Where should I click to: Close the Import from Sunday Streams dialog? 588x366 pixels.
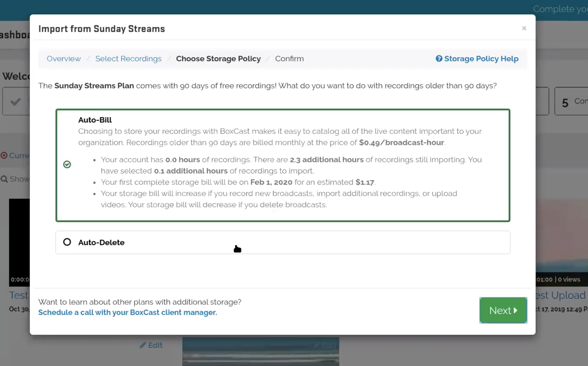click(524, 28)
